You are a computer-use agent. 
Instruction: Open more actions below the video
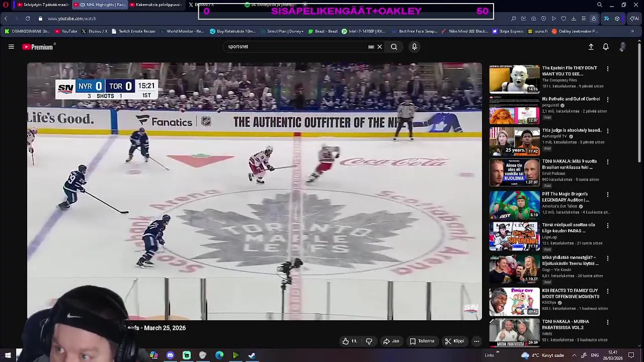point(476,341)
